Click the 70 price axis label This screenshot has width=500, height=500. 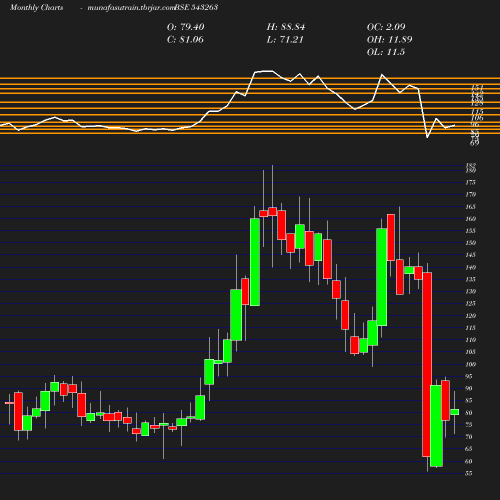click(x=469, y=437)
